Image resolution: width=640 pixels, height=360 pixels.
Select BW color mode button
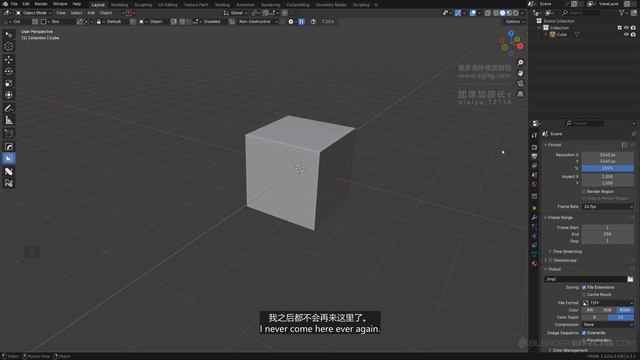click(x=590, y=310)
